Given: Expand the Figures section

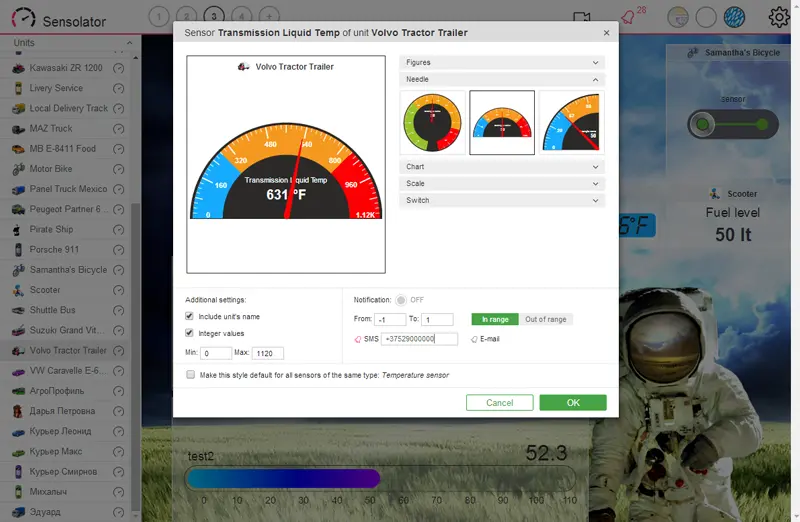Looking at the screenshot, I should pyautogui.click(x=502, y=62).
